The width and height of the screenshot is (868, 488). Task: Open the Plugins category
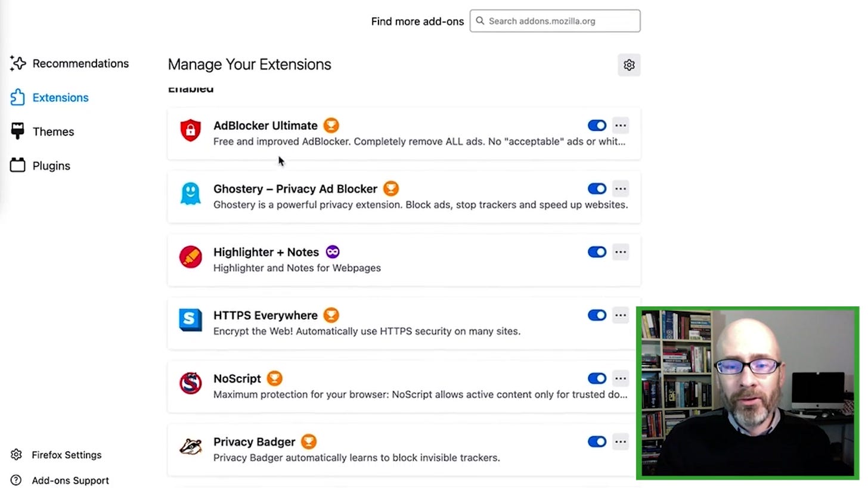41,165
